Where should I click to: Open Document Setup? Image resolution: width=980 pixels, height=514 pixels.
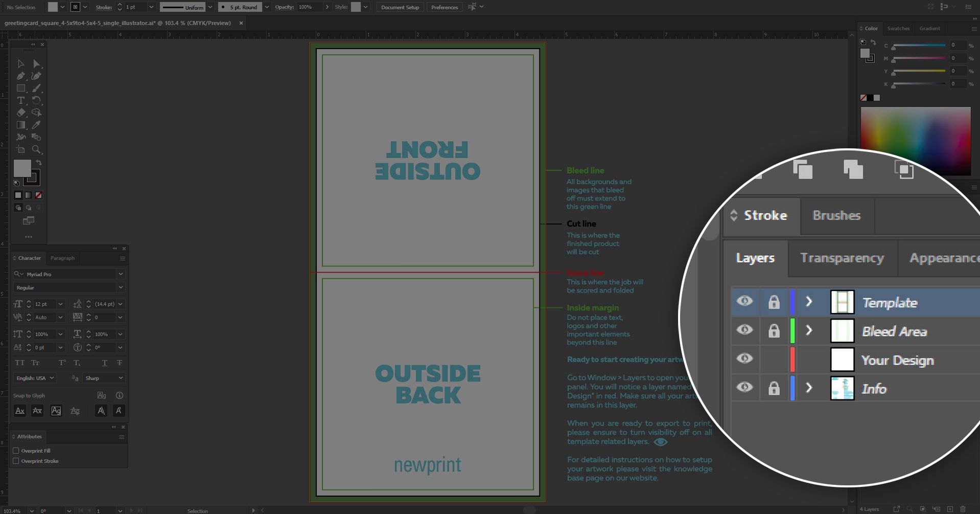400,7
